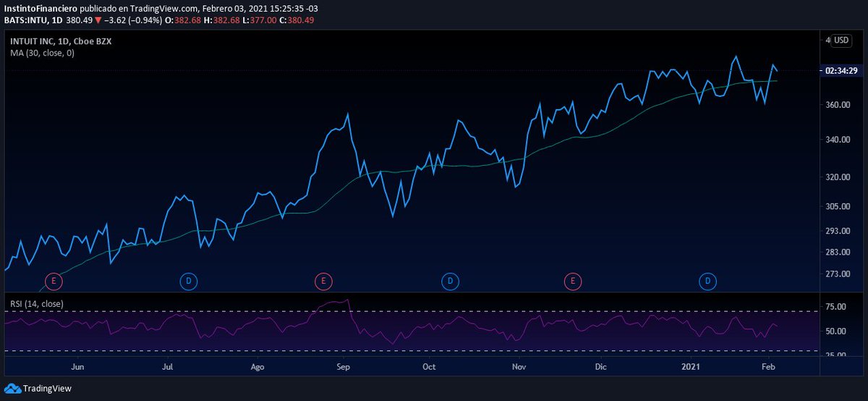Click the TradingView logo at bottom left
The height and width of the screenshot is (401, 868).
[39, 389]
